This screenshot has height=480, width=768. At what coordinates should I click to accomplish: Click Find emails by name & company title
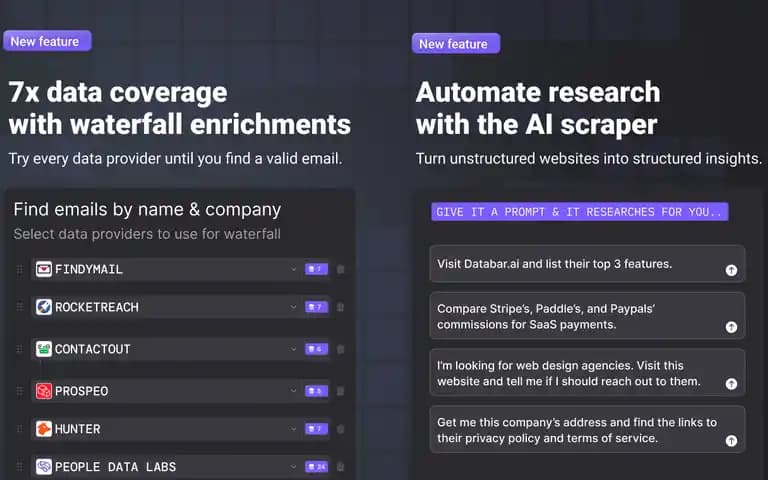pyautogui.click(x=147, y=209)
